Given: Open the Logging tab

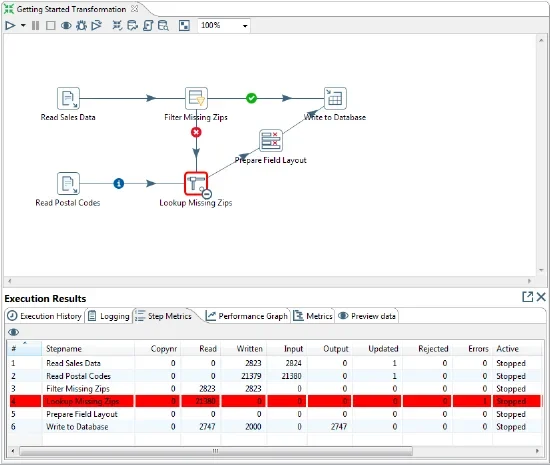Looking at the screenshot, I should coord(109,316).
